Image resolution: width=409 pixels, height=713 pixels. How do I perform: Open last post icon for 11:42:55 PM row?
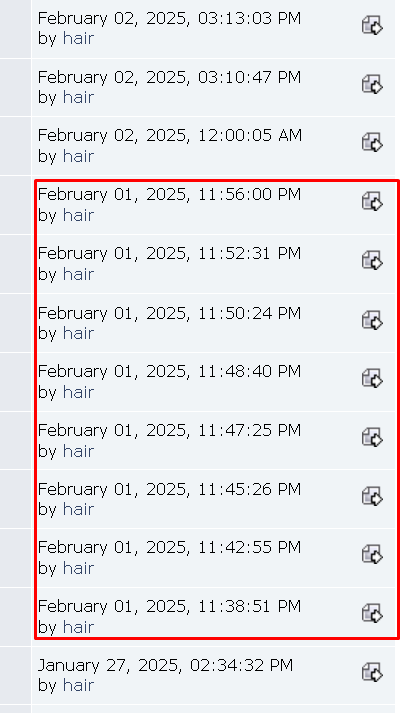tap(372, 555)
